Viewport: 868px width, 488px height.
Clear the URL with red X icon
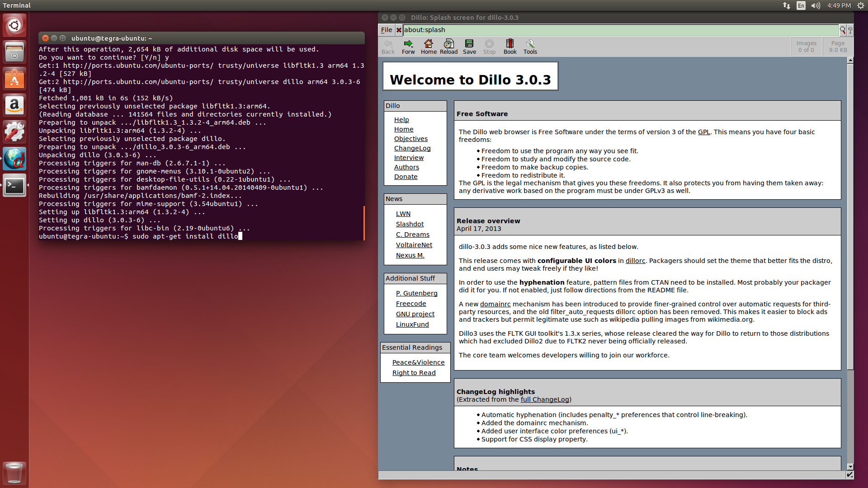tap(399, 30)
